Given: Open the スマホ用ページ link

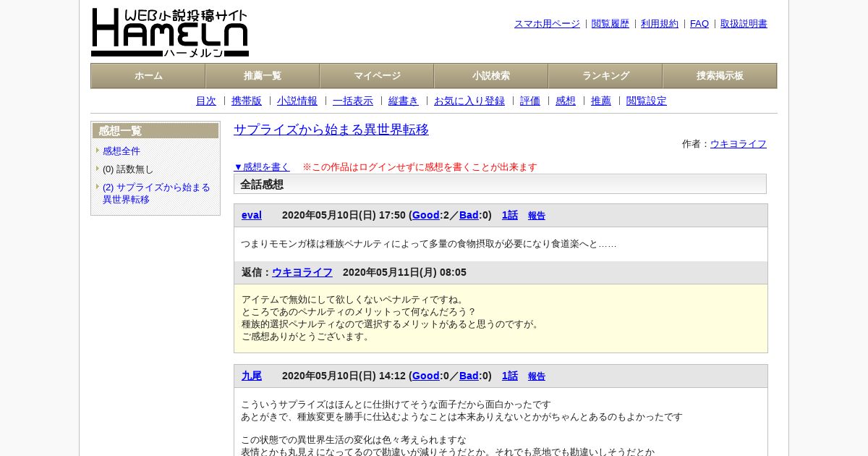Looking at the screenshot, I should point(547,24).
